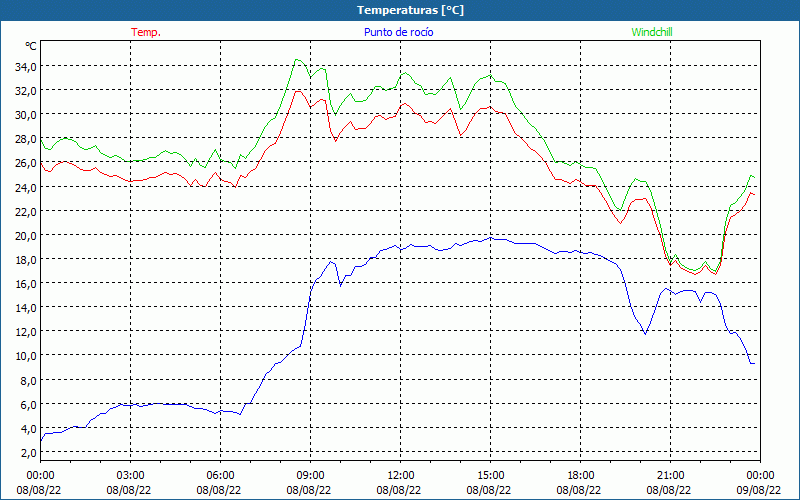This screenshot has height=500, width=800.
Task: Click the 08/08/22 date under 12:00
Action: (x=399, y=490)
